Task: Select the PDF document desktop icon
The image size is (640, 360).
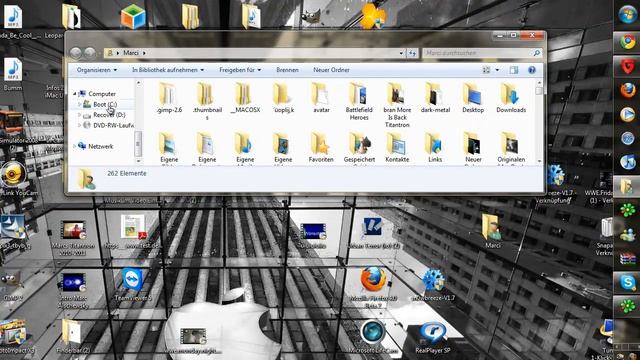Action: [x=133, y=232]
